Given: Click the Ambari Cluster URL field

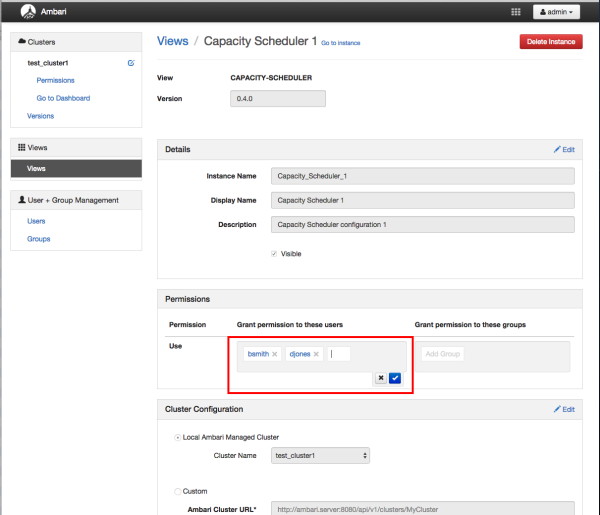Looking at the screenshot, I should point(422,509).
